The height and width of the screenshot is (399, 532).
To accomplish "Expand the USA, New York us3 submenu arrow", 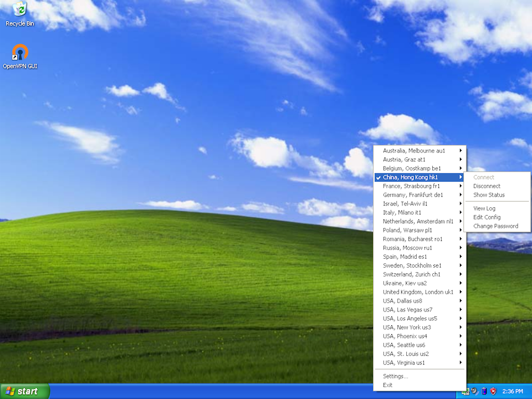I will [x=461, y=328].
